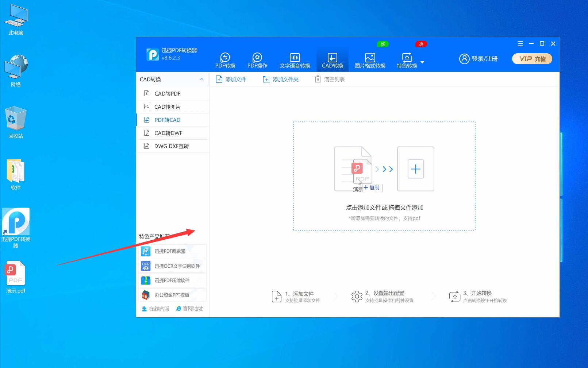Click 在线客服 support link
Image resolution: width=588 pixels, height=368 pixels.
click(x=156, y=309)
